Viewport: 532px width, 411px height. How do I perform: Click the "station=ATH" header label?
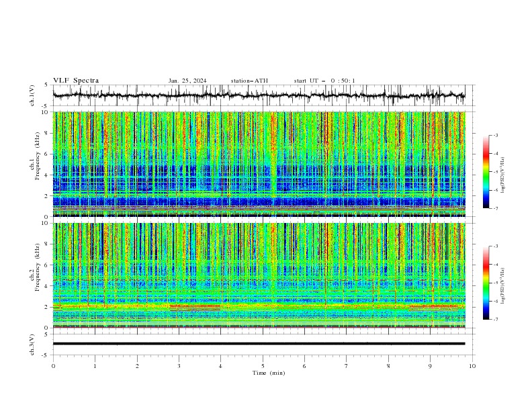click(x=249, y=81)
